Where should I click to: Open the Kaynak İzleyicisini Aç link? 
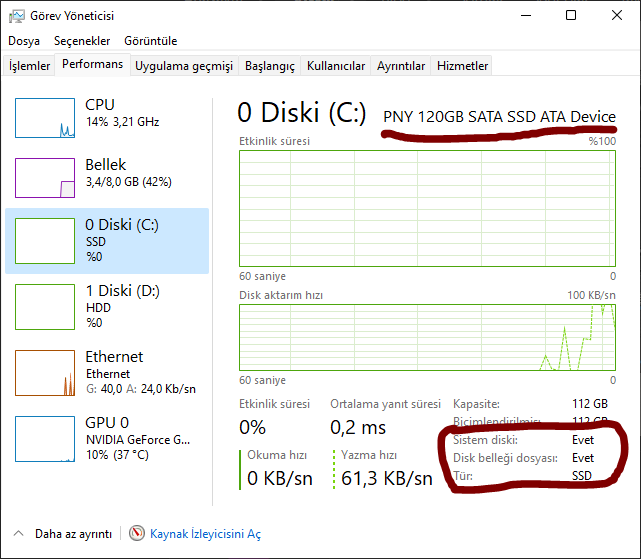click(205, 534)
